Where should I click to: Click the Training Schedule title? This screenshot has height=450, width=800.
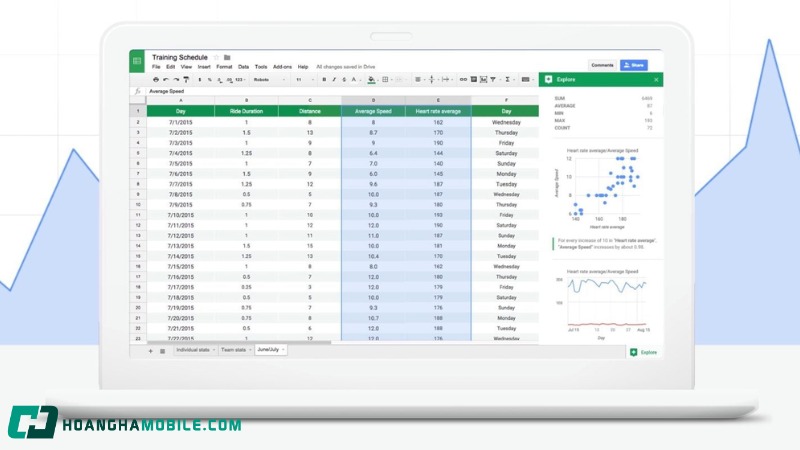180,57
